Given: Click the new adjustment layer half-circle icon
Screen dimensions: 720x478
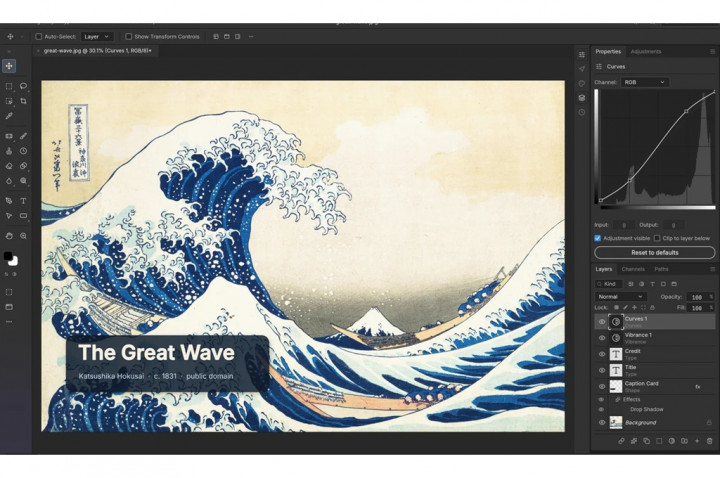Looking at the screenshot, I should tap(672, 441).
